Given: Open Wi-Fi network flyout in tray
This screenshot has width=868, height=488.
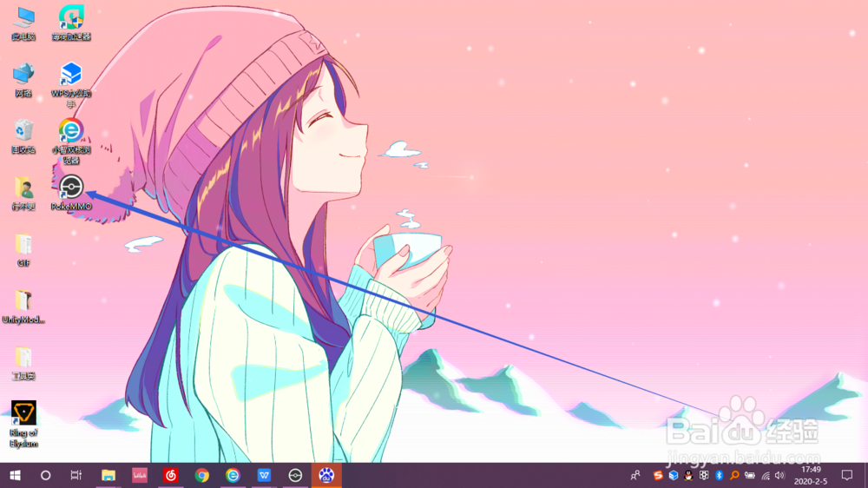Looking at the screenshot, I should (x=766, y=475).
